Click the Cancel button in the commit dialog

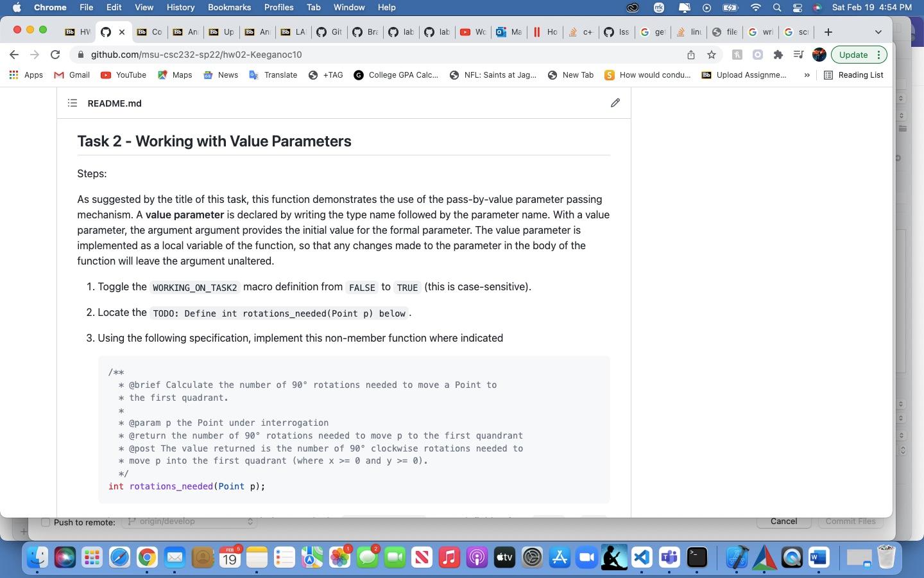(783, 521)
